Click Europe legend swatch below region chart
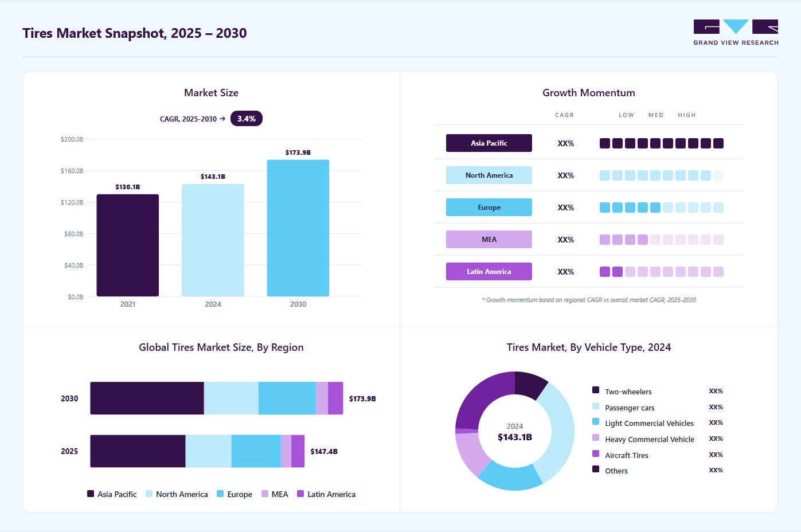Screen dimensions: 801x532 coord(220,494)
